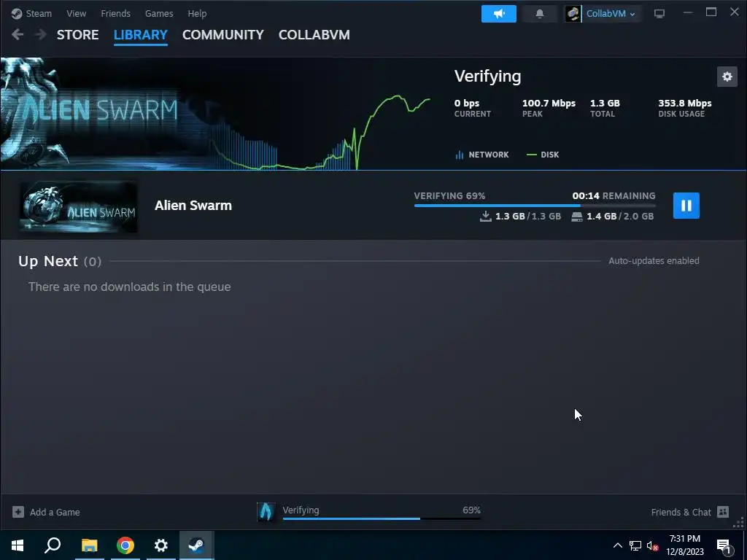747x560 pixels.
Task: Click the network tray icon
Action: 635,545
